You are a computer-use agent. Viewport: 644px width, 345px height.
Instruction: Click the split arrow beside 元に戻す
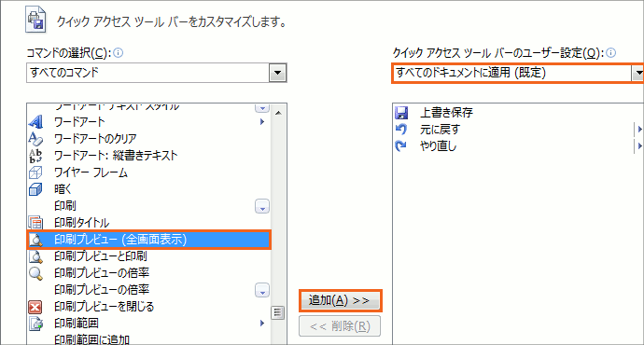[639, 130]
